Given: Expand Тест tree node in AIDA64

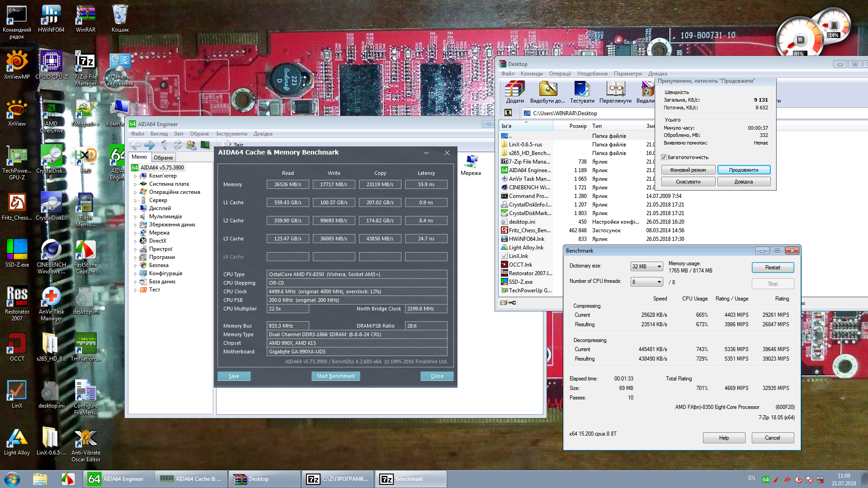Looking at the screenshot, I should [135, 290].
